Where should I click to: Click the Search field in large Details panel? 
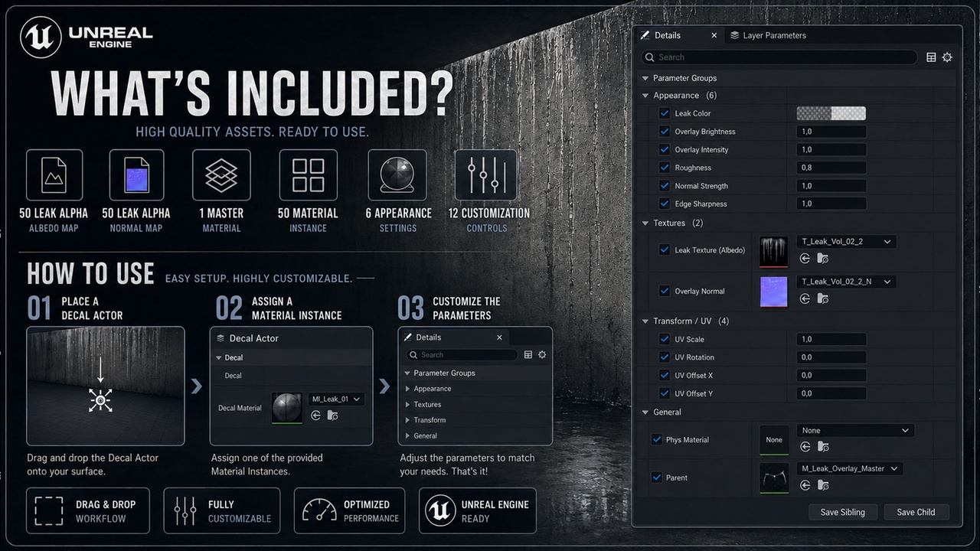(779, 57)
